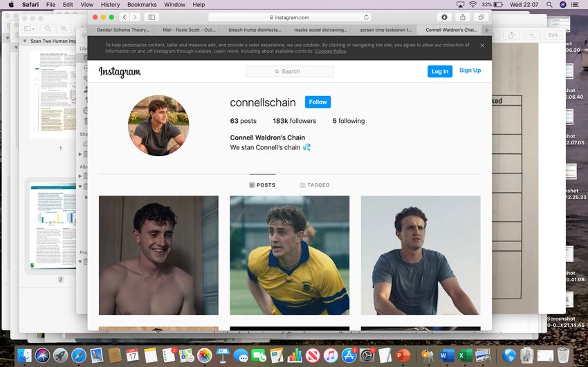
Task: Show the Safari sidebar
Action: (x=151, y=17)
